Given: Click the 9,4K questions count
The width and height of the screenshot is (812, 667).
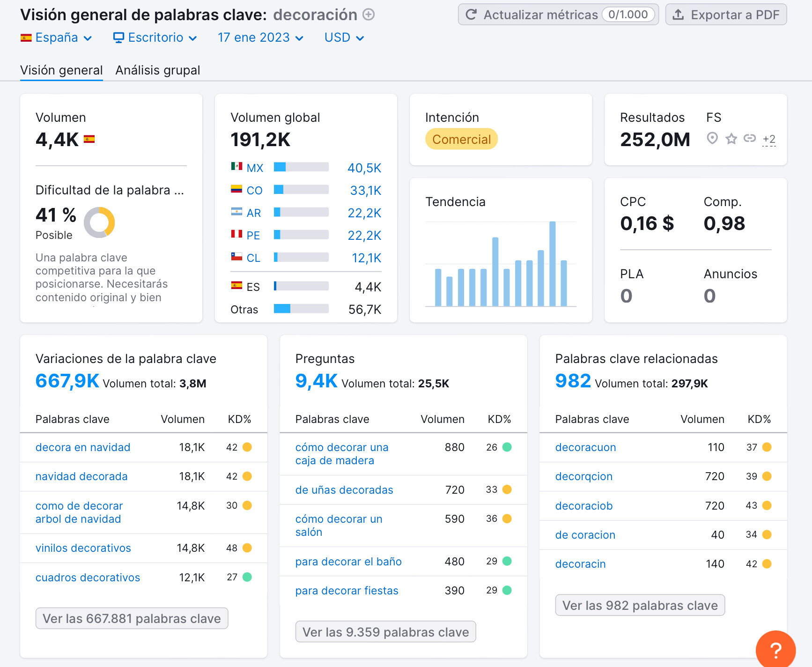Looking at the screenshot, I should 316,381.
